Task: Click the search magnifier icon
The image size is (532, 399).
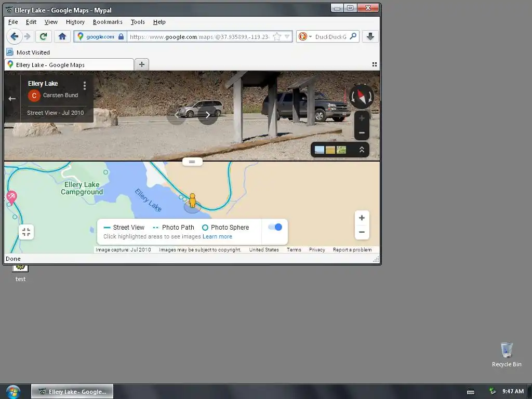Action: tap(353, 36)
